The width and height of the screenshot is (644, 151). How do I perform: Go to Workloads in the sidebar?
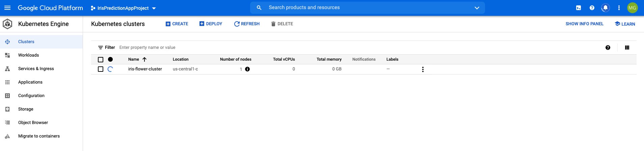(28, 55)
